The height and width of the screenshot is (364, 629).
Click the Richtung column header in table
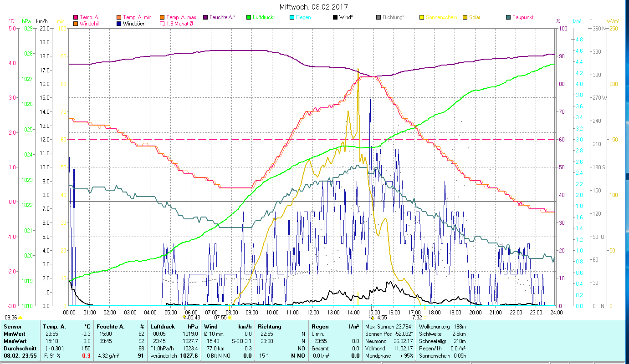pyautogui.click(x=270, y=327)
